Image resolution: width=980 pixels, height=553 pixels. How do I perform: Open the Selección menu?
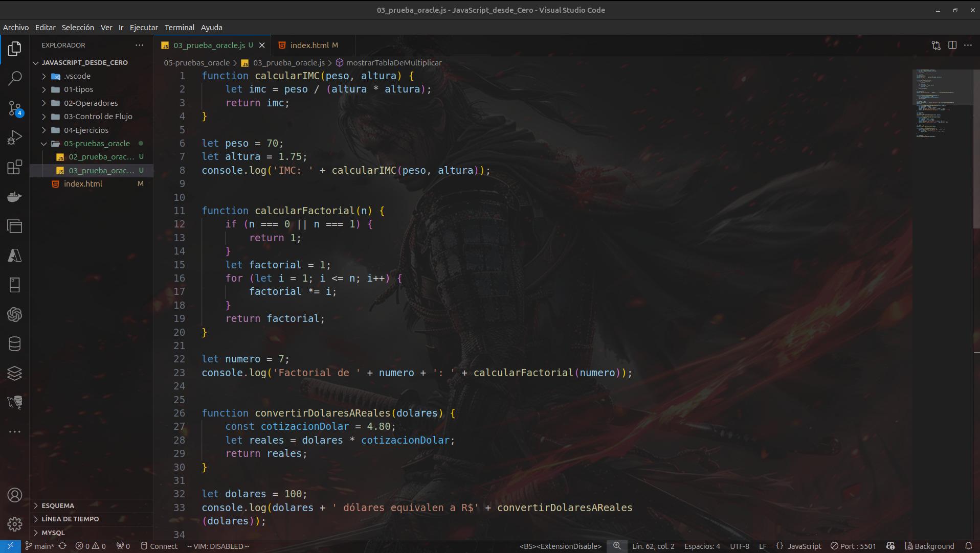[x=78, y=28]
